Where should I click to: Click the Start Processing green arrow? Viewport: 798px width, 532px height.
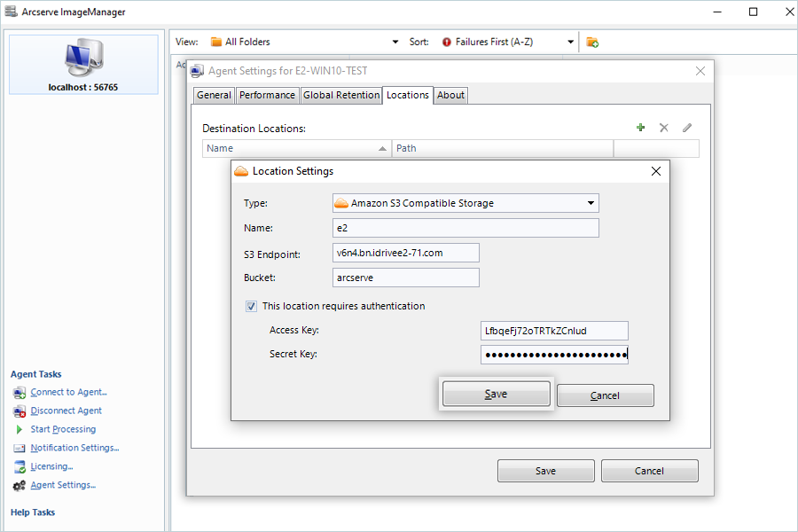pyautogui.click(x=20, y=430)
